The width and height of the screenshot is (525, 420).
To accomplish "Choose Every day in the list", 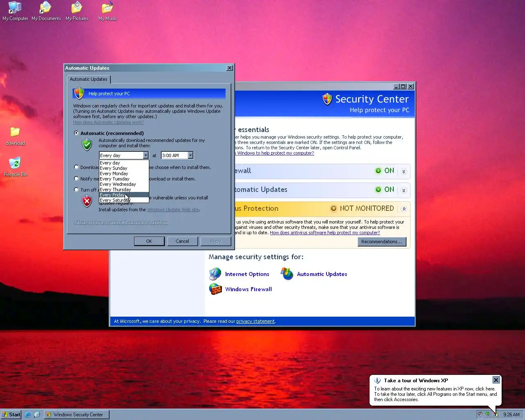I will pyautogui.click(x=124, y=163).
